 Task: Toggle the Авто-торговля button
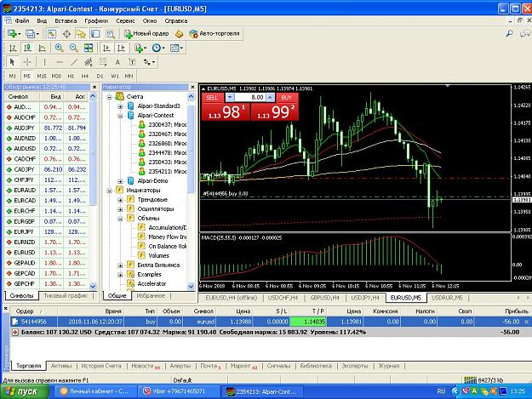coord(215,33)
